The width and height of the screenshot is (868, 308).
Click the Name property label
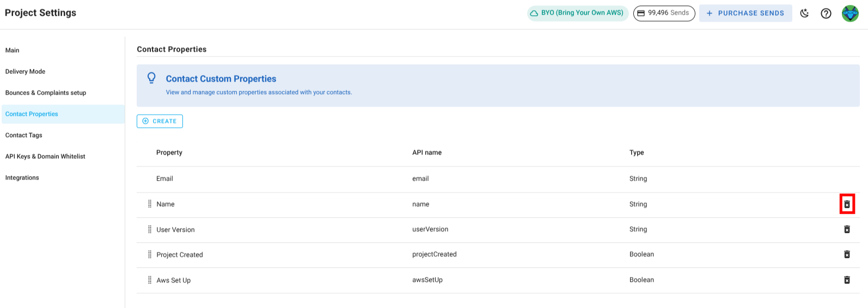pos(166,204)
